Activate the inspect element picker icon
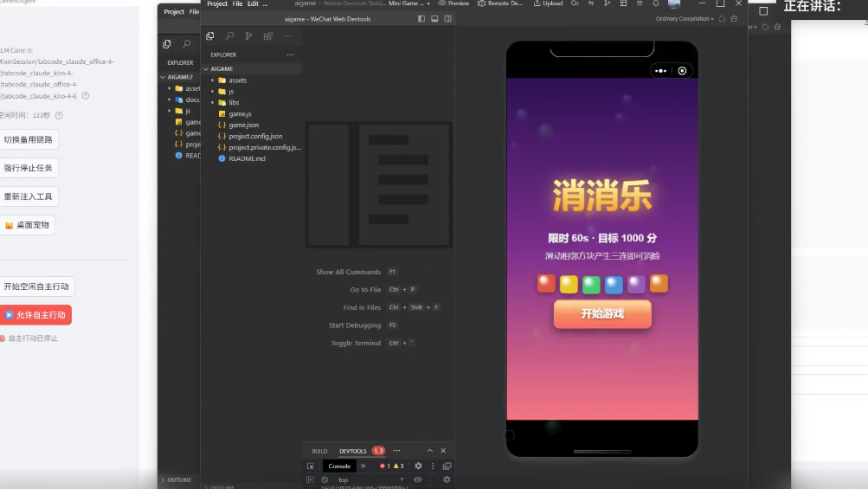 tap(311, 466)
